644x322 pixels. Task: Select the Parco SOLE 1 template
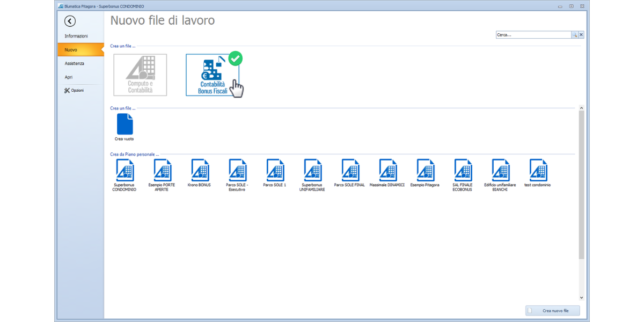point(274,173)
